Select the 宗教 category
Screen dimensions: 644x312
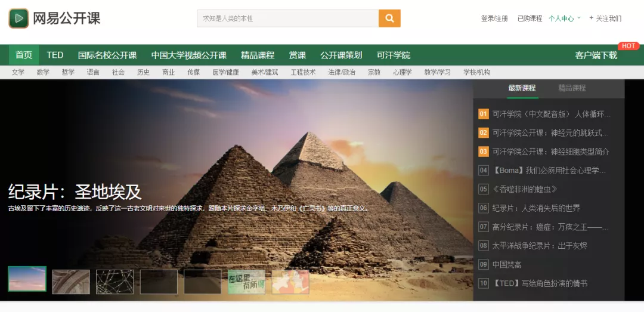coord(374,72)
